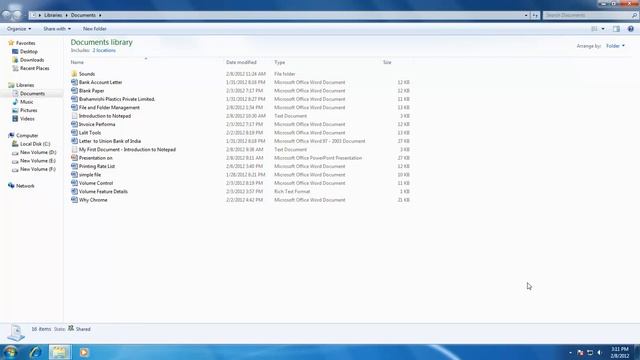The height and width of the screenshot is (360, 640).
Task: Open the Windows Start menu
Action: [10, 352]
